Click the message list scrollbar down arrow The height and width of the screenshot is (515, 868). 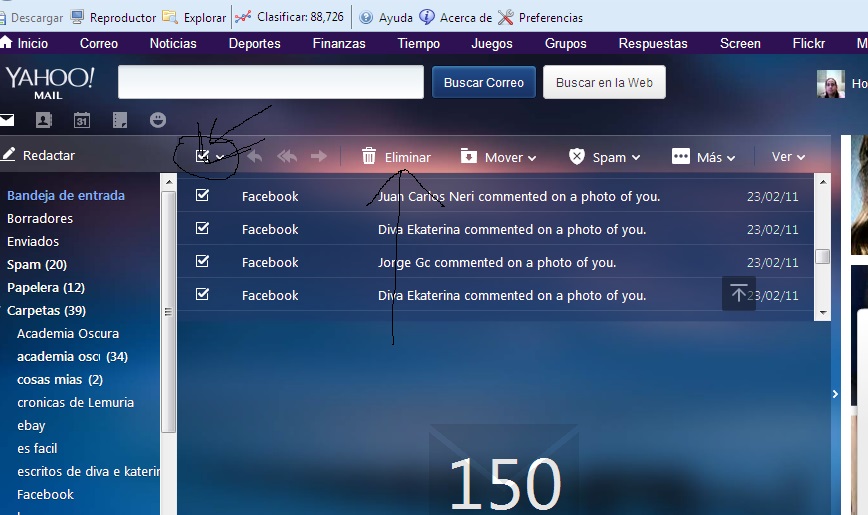(823, 313)
